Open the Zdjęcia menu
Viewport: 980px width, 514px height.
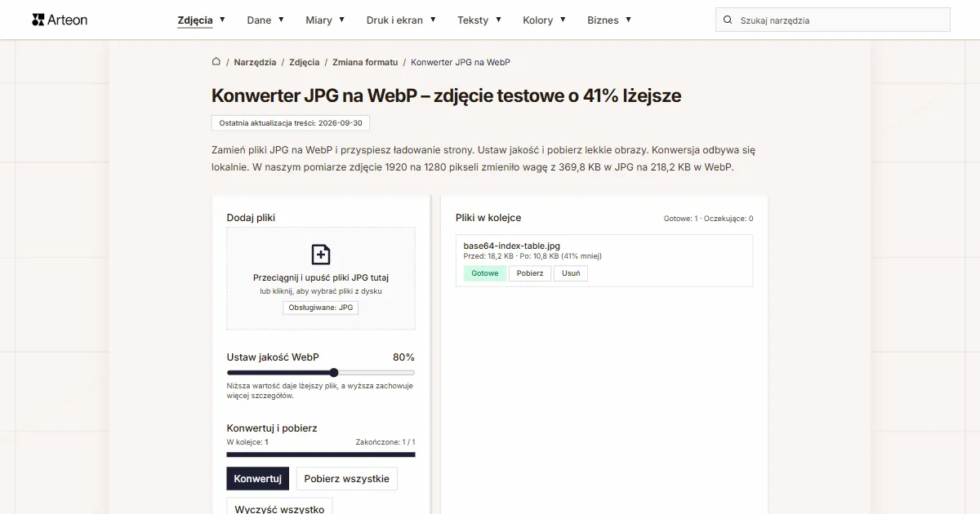click(195, 20)
